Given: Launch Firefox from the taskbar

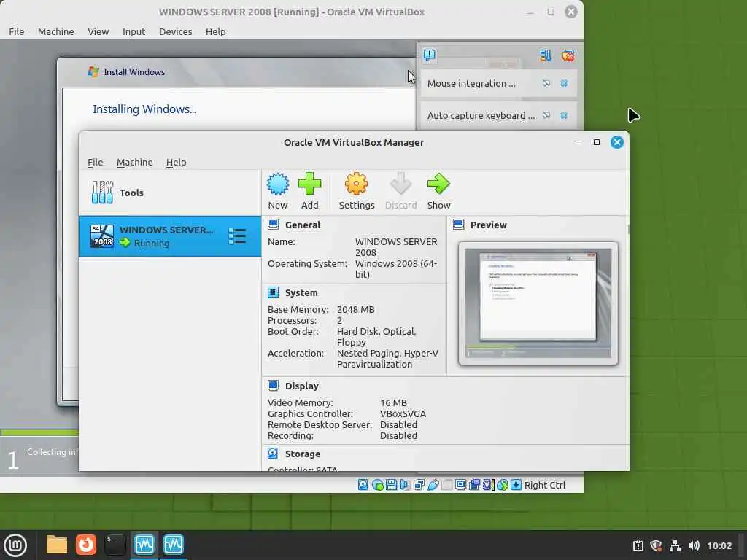Looking at the screenshot, I should [86, 545].
